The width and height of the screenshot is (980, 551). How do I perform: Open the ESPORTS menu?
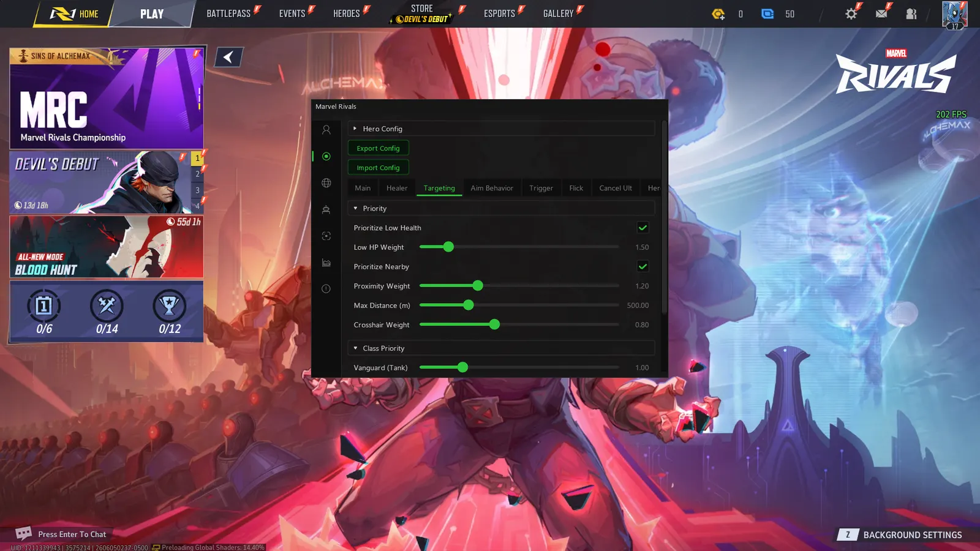(x=500, y=13)
